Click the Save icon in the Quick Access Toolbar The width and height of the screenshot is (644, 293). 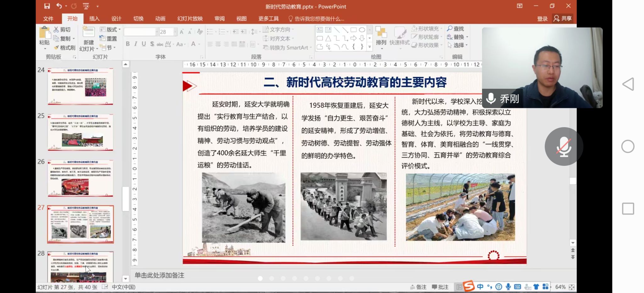(x=47, y=6)
